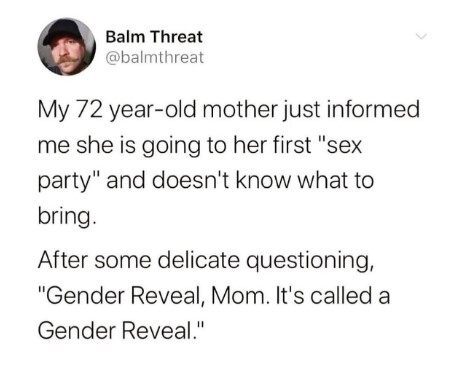460x367 pixels.
Task: Select the first paragraph of the tweet
Action: tap(229, 163)
